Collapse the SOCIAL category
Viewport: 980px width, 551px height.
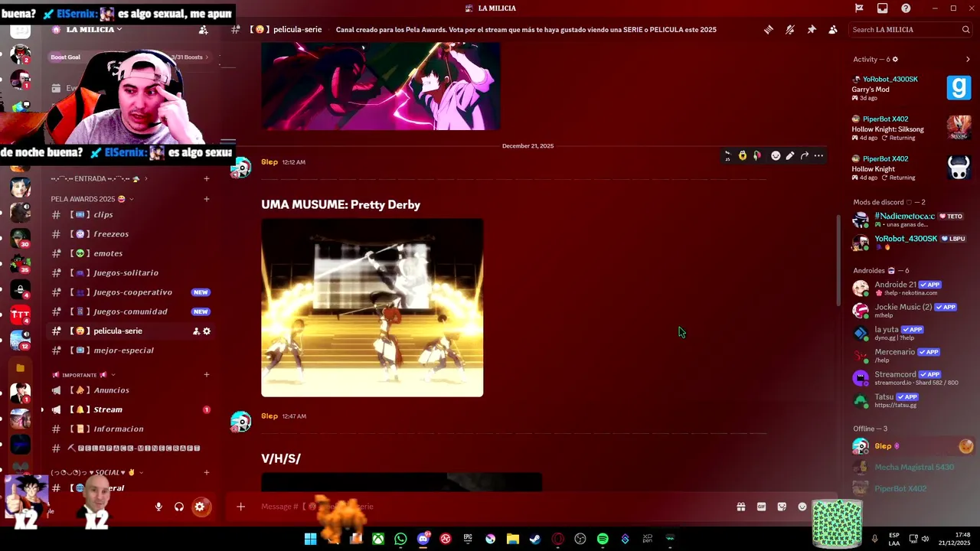[x=97, y=473]
